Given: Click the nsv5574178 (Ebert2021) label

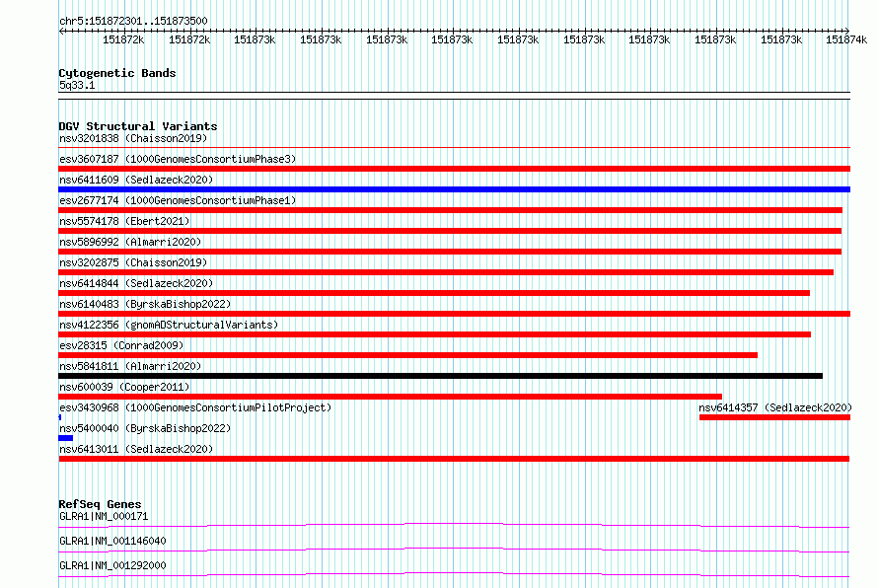Looking at the screenshot, I should [124, 221].
